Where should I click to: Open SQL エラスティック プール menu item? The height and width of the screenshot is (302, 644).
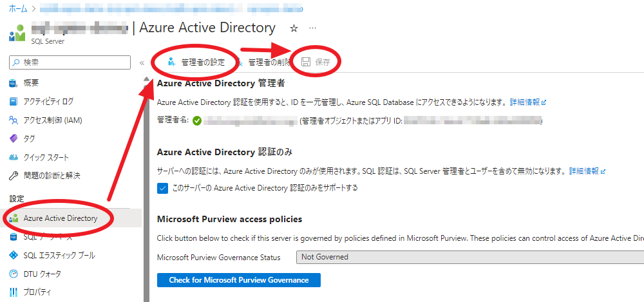pos(59,256)
